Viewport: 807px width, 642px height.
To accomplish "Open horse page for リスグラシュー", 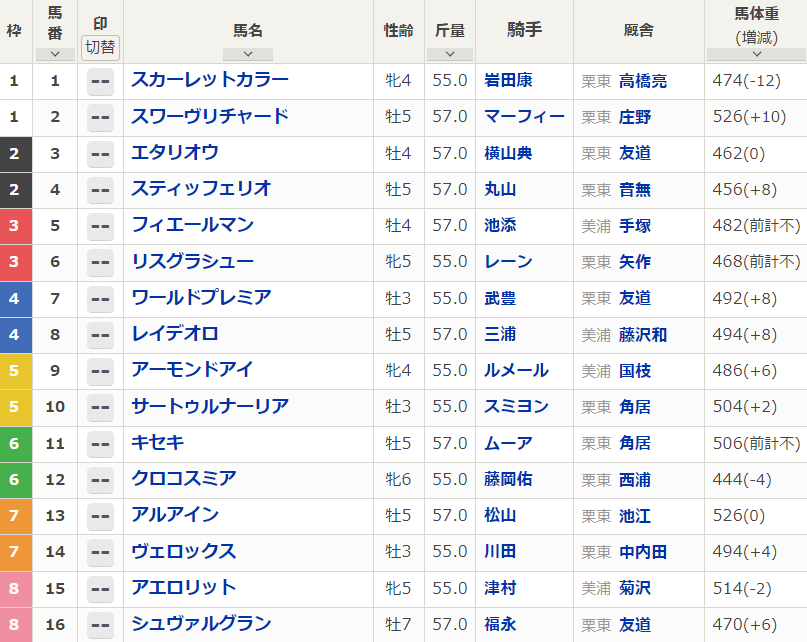I will (x=192, y=261).
